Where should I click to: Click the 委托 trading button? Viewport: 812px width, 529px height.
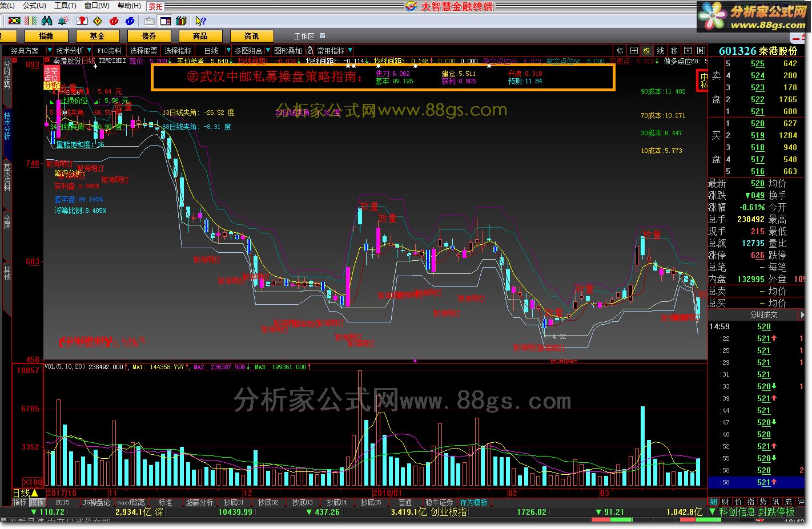(155, 6)
